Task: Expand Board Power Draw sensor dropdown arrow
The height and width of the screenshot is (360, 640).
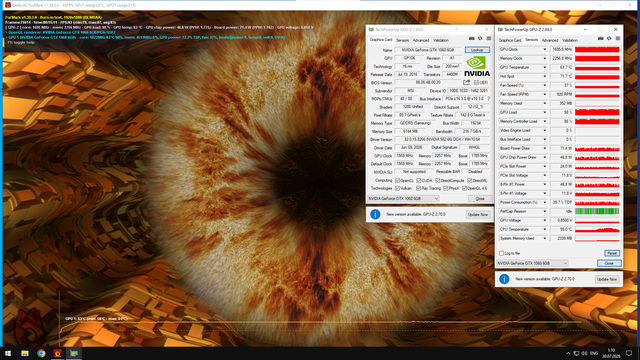Action: click(x=544, y=148)
